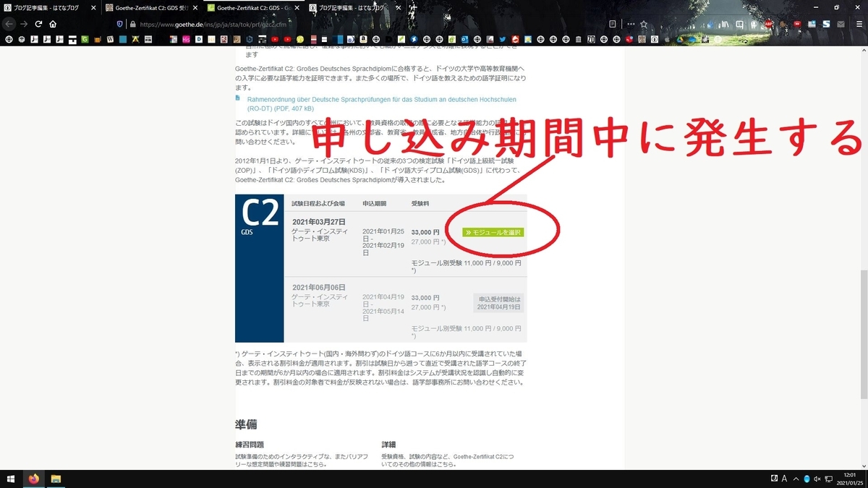This screenshot has width=868, height=488.
Task: Open the Windows Start menu
Action: tap(11, 479)
